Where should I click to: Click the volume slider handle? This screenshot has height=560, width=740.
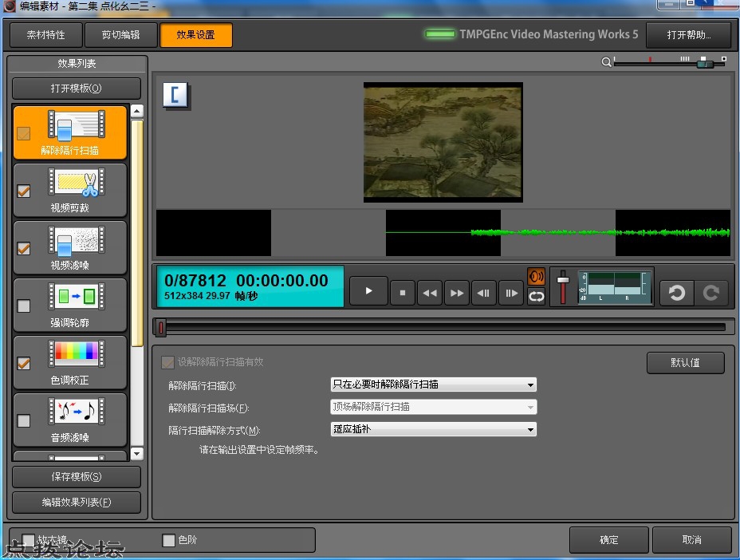tap(564, 279)
